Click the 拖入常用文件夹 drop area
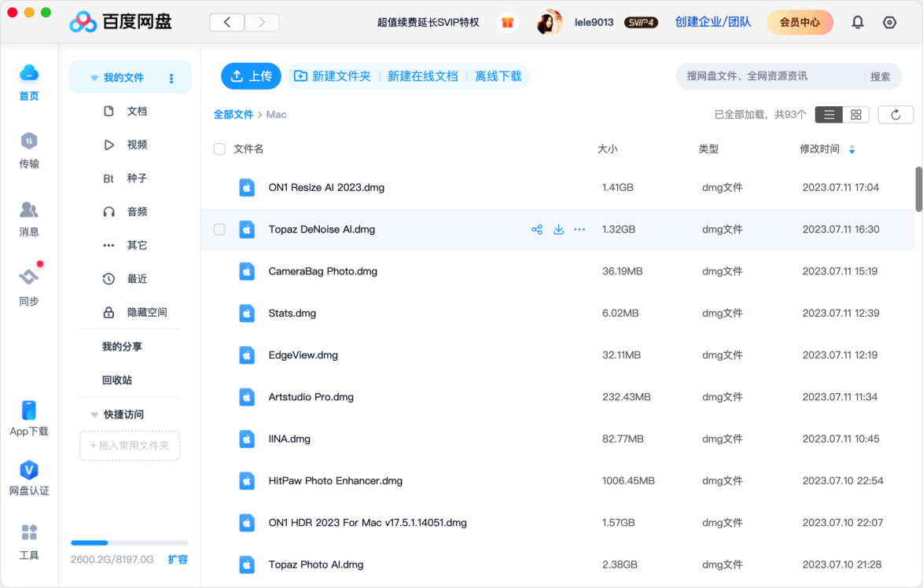 (130, 446)
